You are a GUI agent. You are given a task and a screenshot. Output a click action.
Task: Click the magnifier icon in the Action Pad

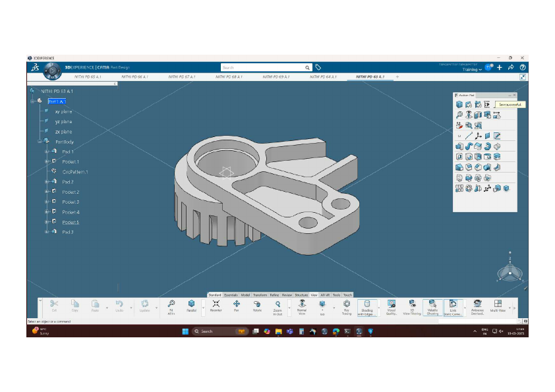pos(459,115)
